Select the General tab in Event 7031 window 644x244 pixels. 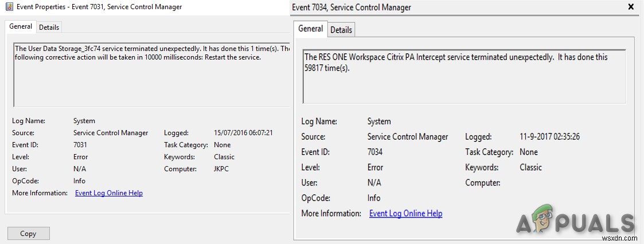(21, 26)
